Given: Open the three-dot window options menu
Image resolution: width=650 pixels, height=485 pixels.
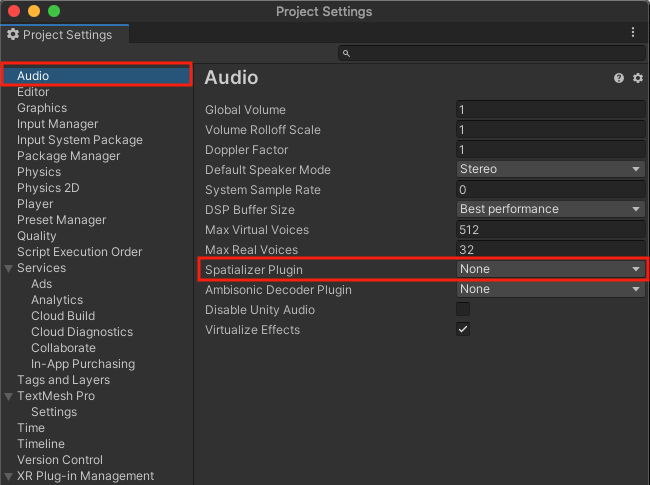Looking at the screenshot, I should (x=633, y=32).
